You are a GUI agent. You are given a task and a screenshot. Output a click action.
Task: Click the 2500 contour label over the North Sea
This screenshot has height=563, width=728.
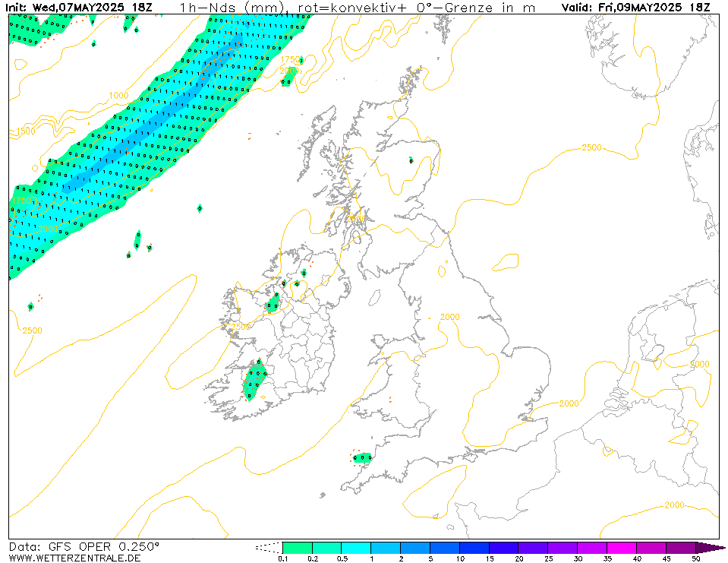click(x=591, y=147)
